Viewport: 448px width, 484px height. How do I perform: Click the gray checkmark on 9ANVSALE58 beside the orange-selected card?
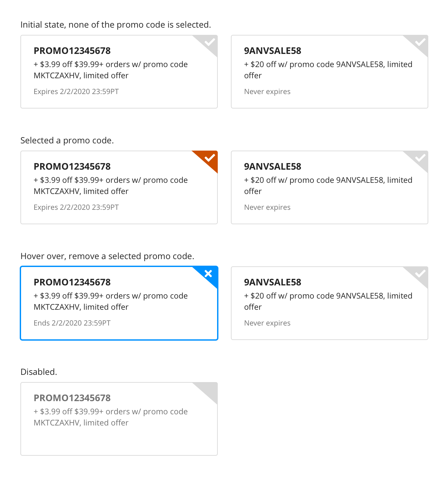pos(420,158)
